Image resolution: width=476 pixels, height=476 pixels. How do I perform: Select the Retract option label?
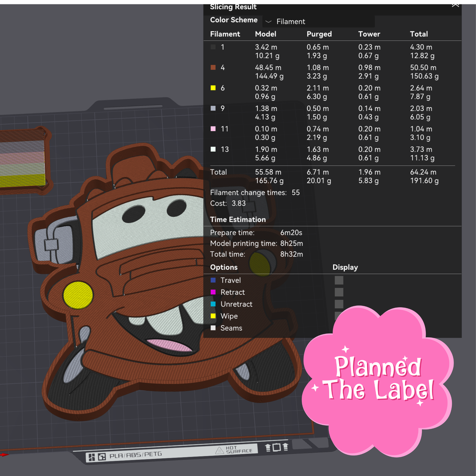click(232, 292)
